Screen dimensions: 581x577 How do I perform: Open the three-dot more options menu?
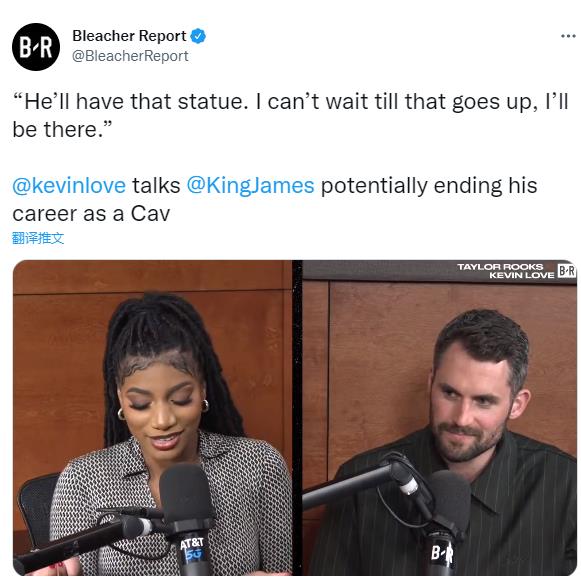(568, 36)
